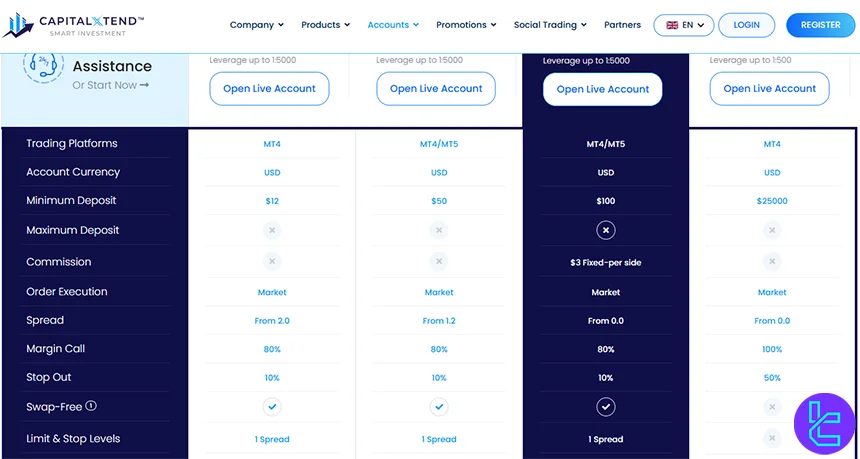This screenshot has height=459, width=860.
Task: Click the Swap-Free info icon
Action: click(91, 406)
